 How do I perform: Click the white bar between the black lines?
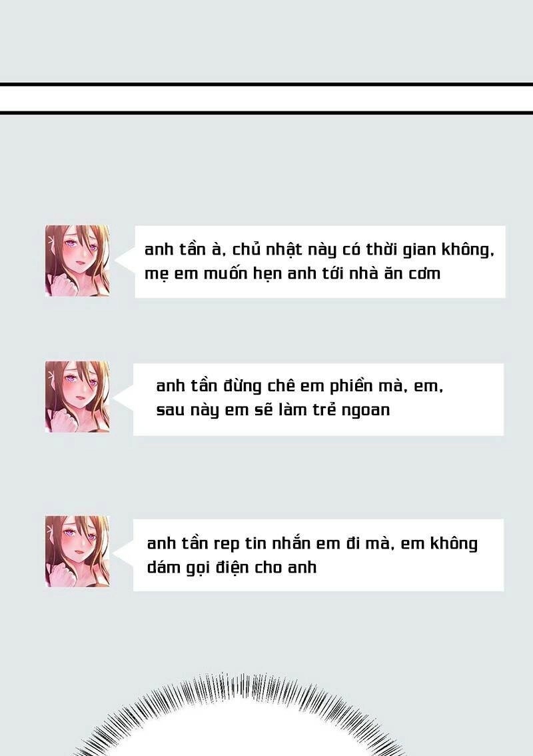tap(266, 99)
